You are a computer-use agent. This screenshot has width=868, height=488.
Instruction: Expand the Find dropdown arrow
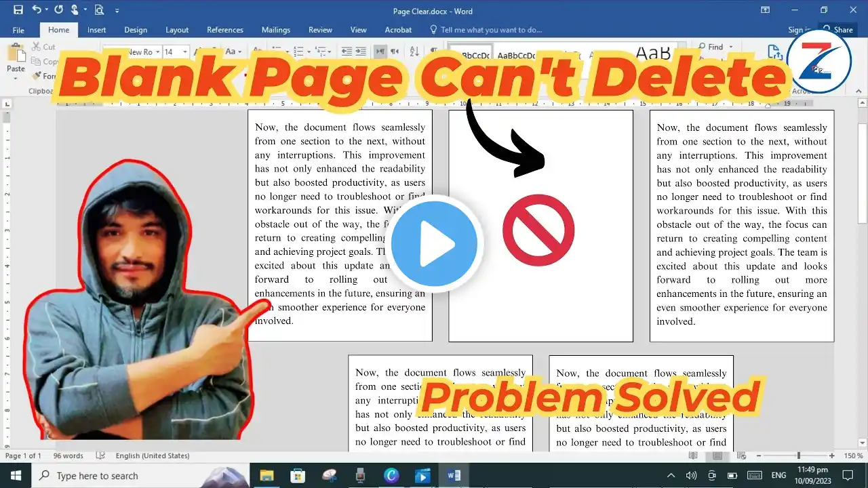tap(731, 47)
